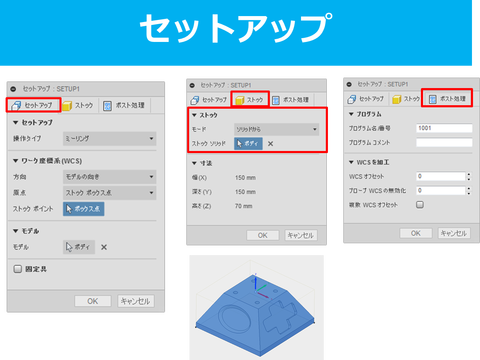The image size is (480, 360).
Task: Open セットアップ tab in left dialog
Action: (33, 105)
